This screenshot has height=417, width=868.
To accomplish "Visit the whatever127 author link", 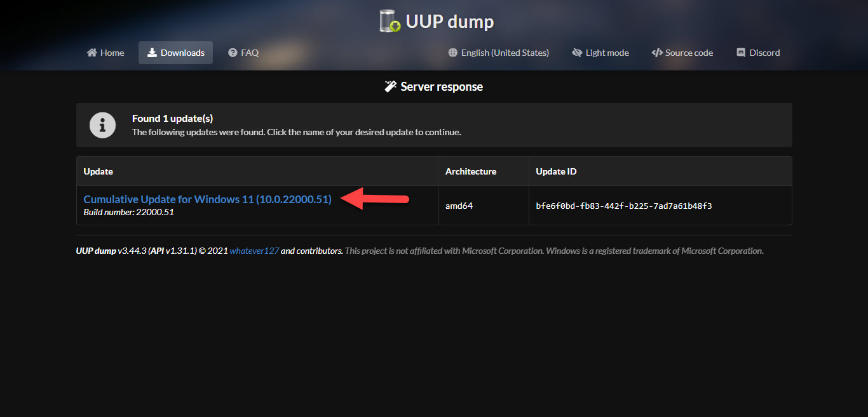I will tap(254, 251).
